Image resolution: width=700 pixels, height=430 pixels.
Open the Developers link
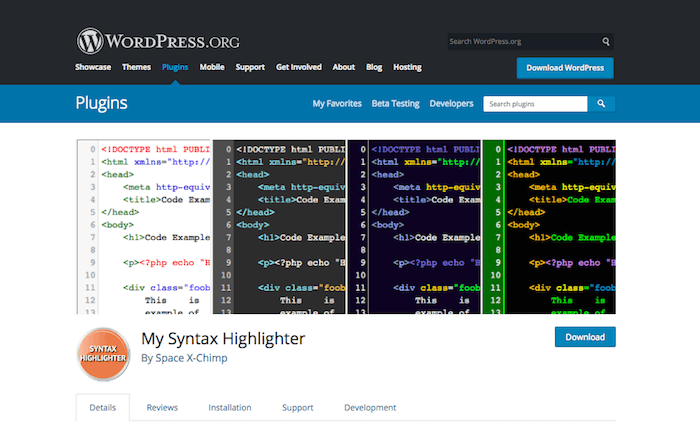coord(451,104)
